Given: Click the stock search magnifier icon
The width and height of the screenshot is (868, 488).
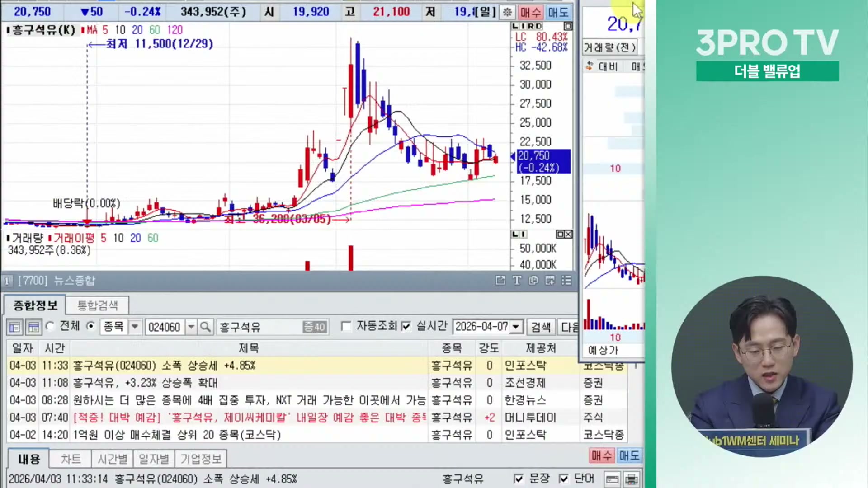Looking at the screenshot, I should coord(205,327).
